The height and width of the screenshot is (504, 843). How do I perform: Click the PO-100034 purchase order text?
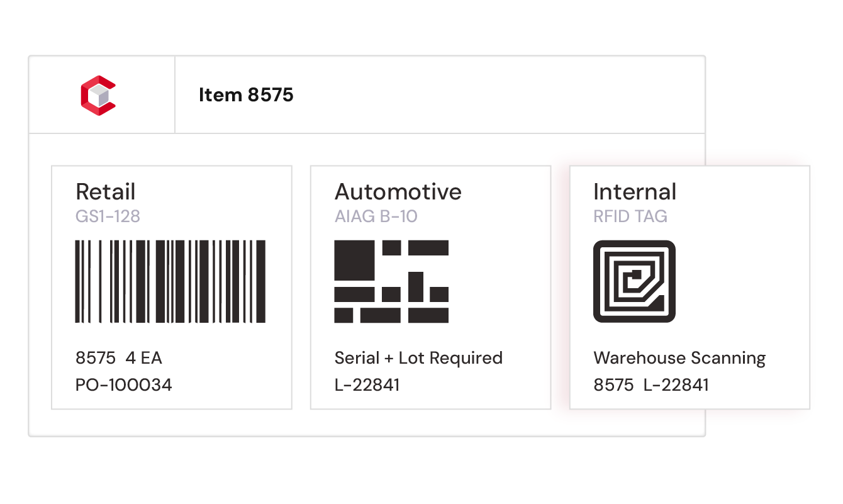124,384
